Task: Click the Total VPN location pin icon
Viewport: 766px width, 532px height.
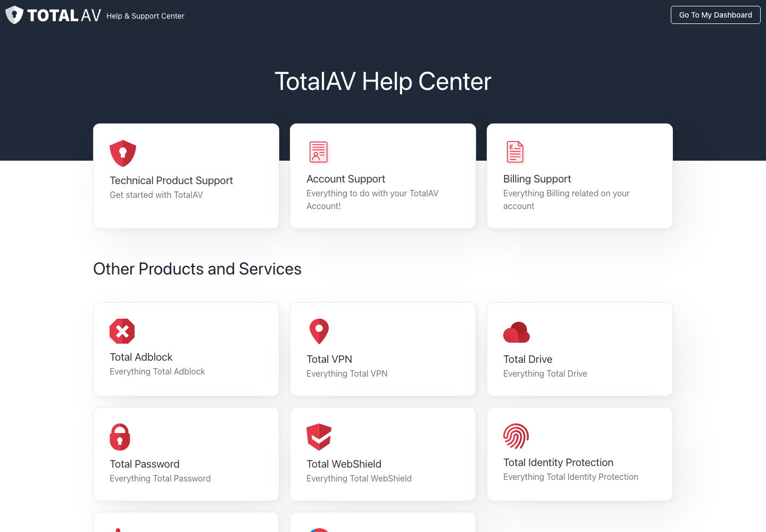Action: (x=319, y=331)
